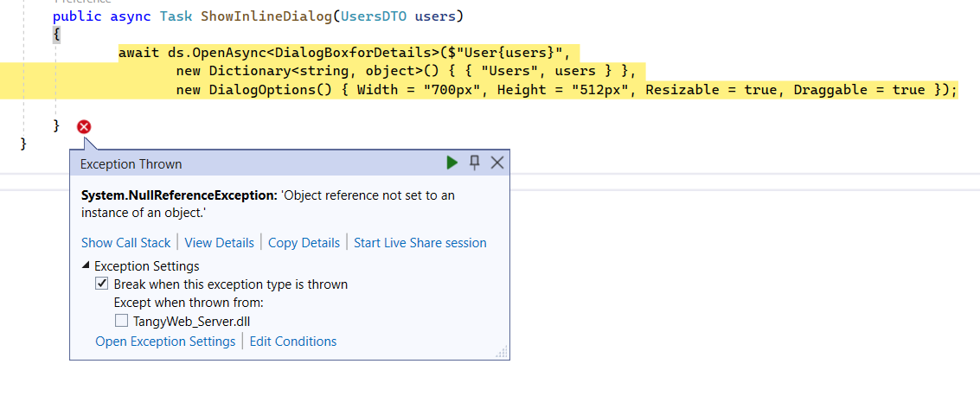Continue execution with green play icon

(452, 163)
